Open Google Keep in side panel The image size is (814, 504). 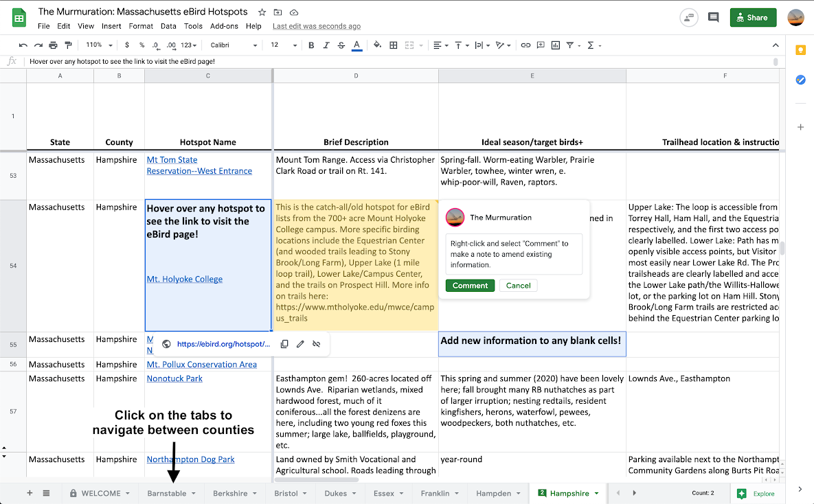800,50
